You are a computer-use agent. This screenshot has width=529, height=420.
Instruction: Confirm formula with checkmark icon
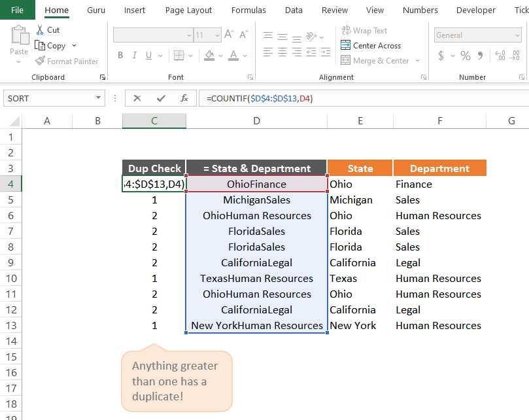[x=161, y=98]
